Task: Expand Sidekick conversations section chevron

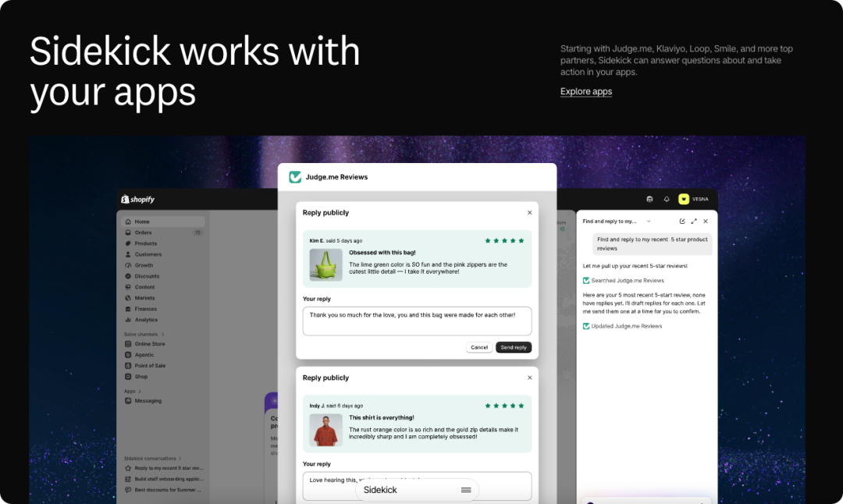Action: [x=180, y=458]
